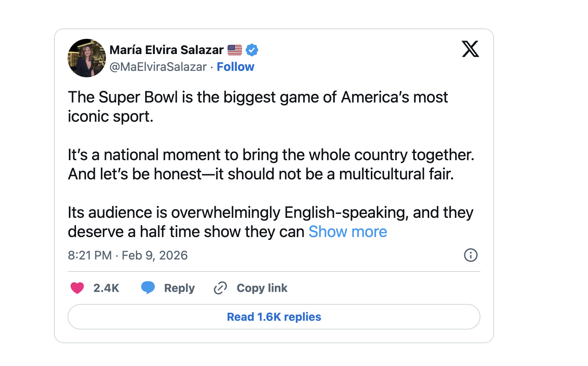588x366 pixels.
Task: Expand the tweet with Show more
Action: pyautogui.click(x=348, y=231)
